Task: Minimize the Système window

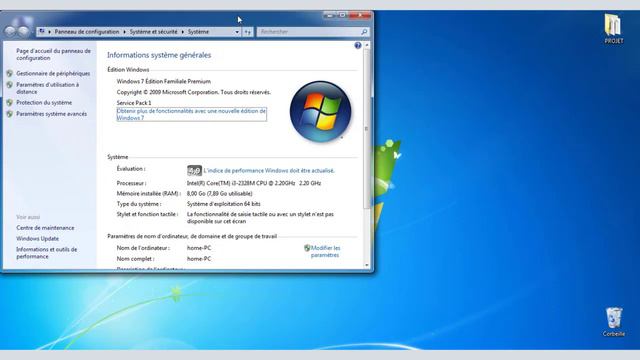Action: (330, 16)
